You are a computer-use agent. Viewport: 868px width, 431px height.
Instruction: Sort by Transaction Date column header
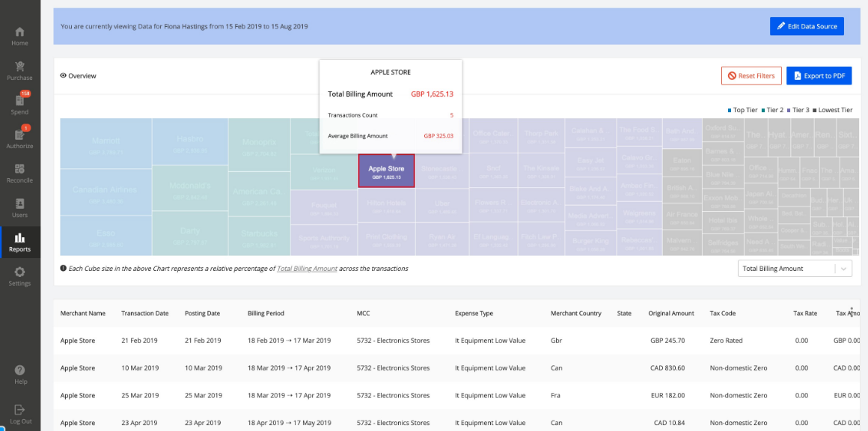145,314
